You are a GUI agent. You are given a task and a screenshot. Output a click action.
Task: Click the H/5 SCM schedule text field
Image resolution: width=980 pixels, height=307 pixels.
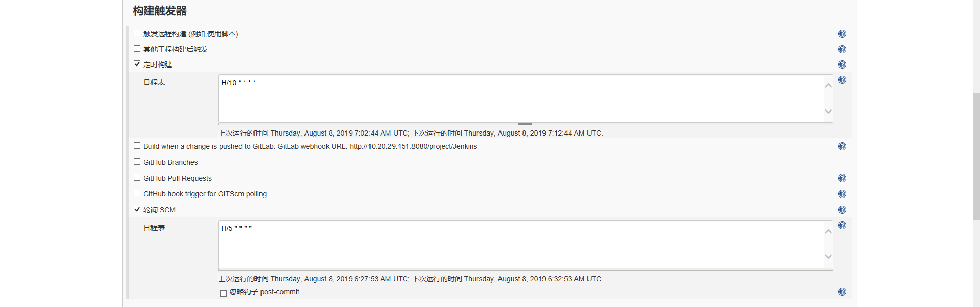519,244
